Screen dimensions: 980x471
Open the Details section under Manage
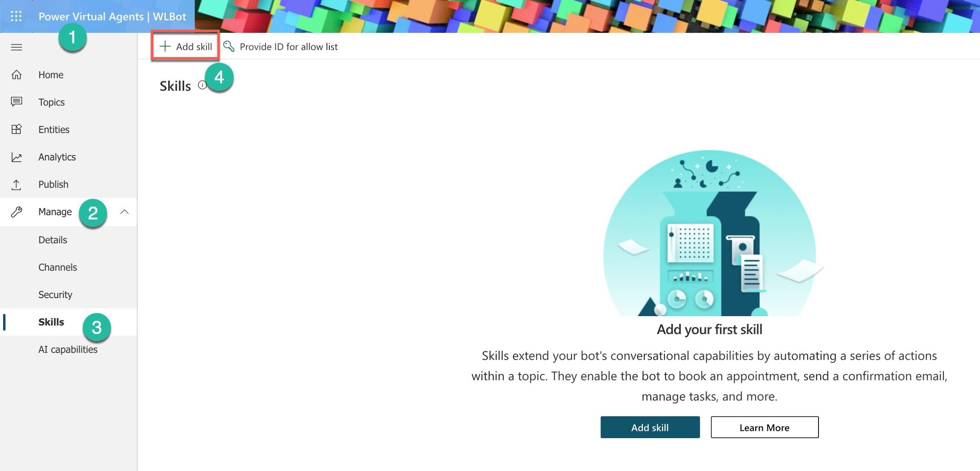click(x=52, y=238)
